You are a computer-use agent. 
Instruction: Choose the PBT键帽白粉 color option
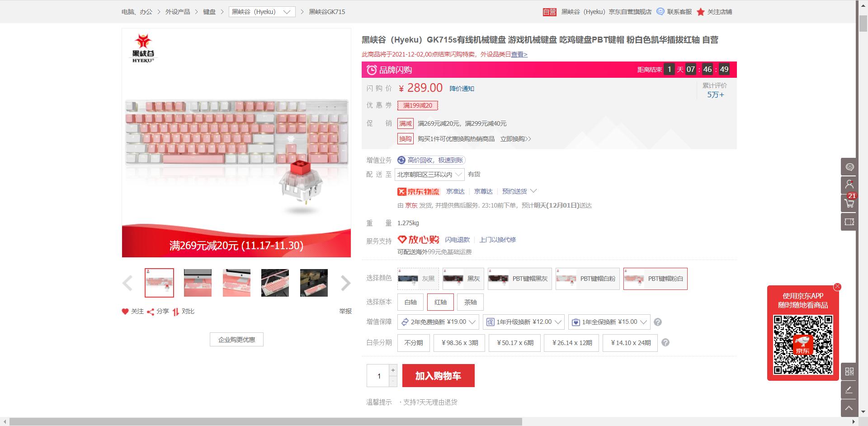click(x=587, y=279)
